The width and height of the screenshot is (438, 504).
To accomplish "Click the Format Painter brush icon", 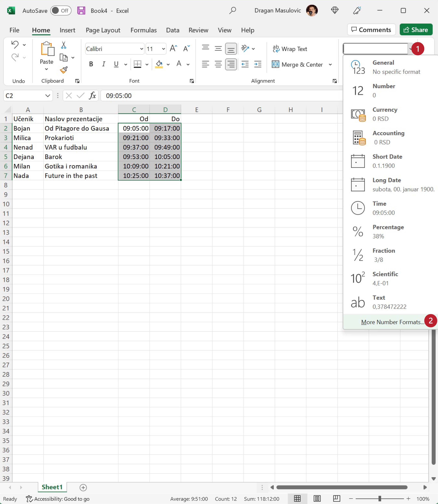I will pyautogui.click(x=64, y=70).
